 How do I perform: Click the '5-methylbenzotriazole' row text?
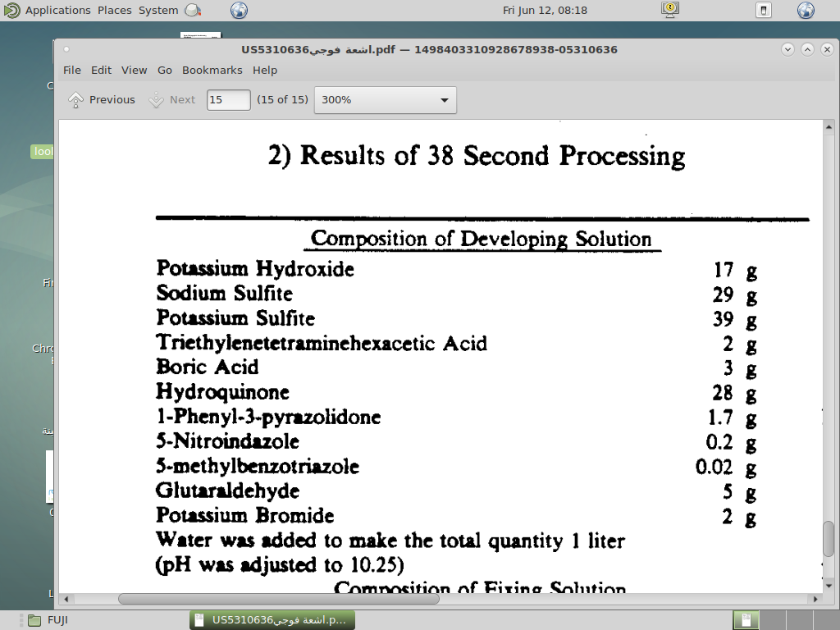pyautogui.click(x=257, y=466)
